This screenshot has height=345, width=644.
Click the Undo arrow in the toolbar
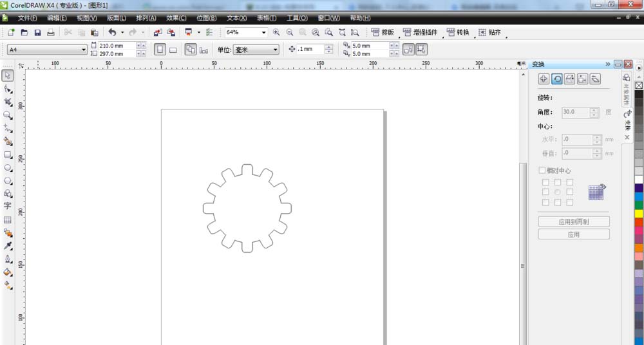click(112, 32)
